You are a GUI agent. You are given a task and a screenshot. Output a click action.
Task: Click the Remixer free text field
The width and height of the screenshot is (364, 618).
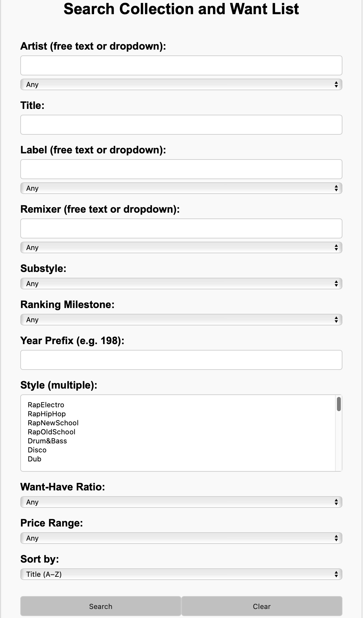(181, 228)
